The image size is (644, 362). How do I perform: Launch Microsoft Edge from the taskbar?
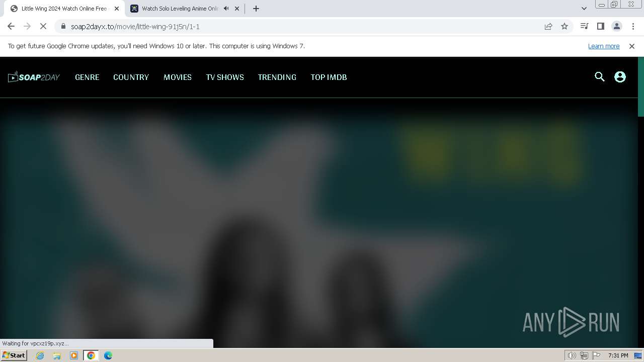[108, 355]
